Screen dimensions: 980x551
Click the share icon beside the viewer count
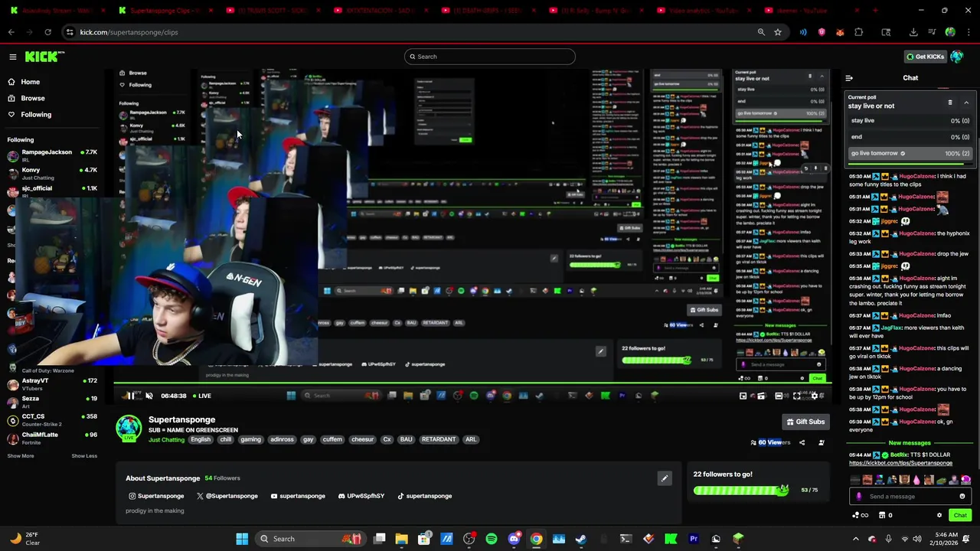click(x=802, y=442)
